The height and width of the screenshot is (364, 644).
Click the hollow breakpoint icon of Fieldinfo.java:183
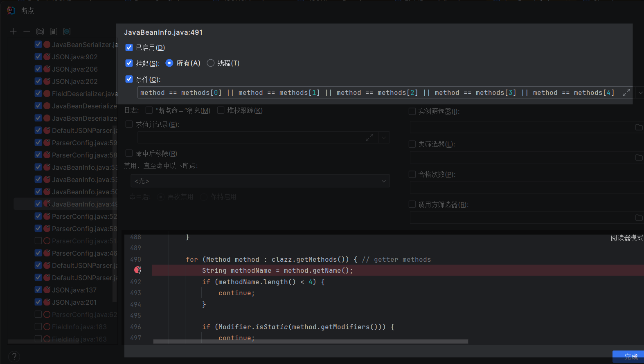47,327
